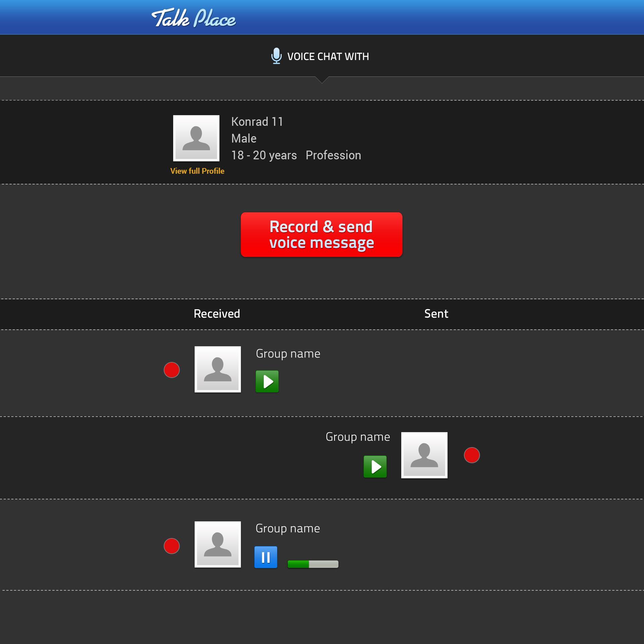This screenshot has height=644, width=644.
Task: Click the pause icon on playing group message
Action: click(x=266, y=557)
